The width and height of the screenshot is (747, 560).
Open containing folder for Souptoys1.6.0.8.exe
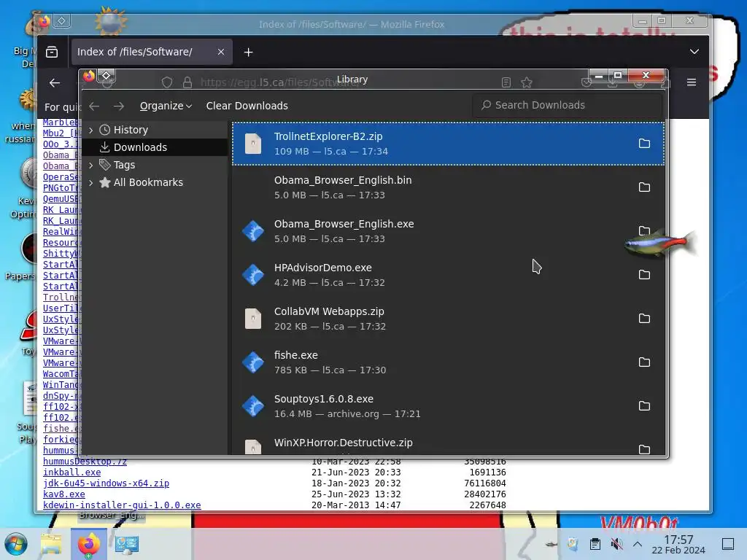click(644, 406)
